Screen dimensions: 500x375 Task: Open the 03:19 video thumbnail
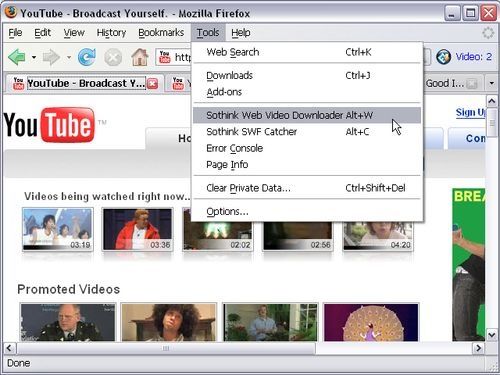click(58, 229)
